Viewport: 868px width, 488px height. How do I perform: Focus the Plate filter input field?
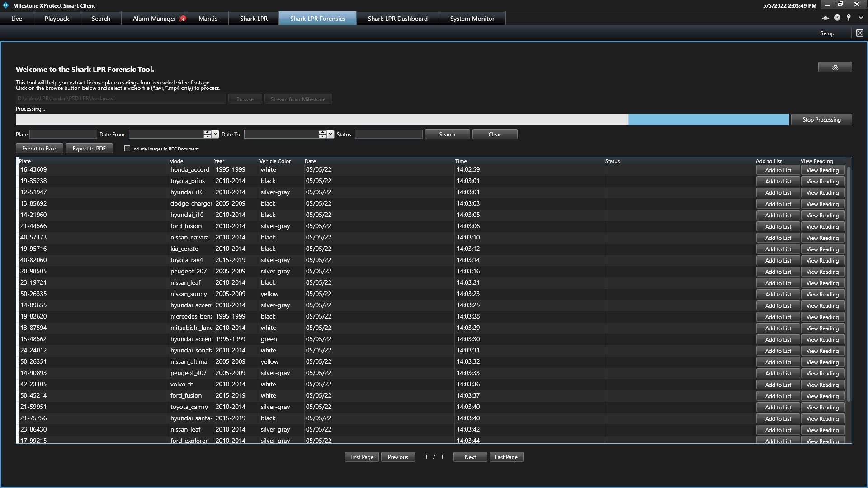click(63, 134)
